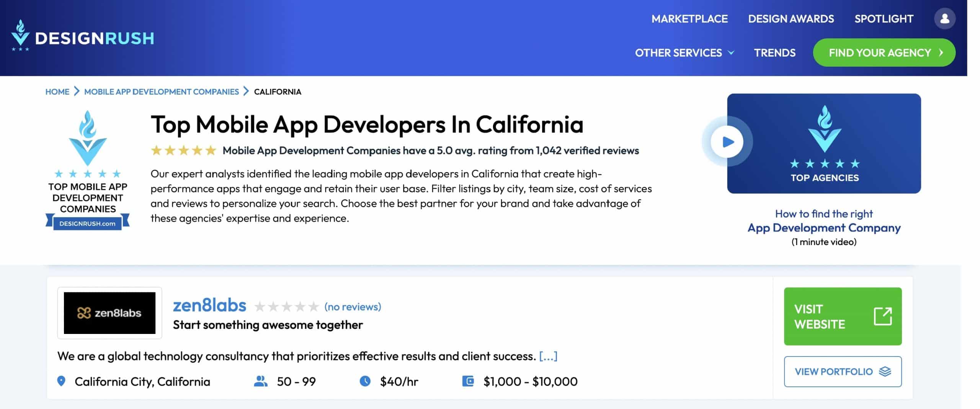The width and height of the screenshot is (980, 409).
Task: Click the Top Mobile App Development Companies badge
Action: click(x=88, y=170)
